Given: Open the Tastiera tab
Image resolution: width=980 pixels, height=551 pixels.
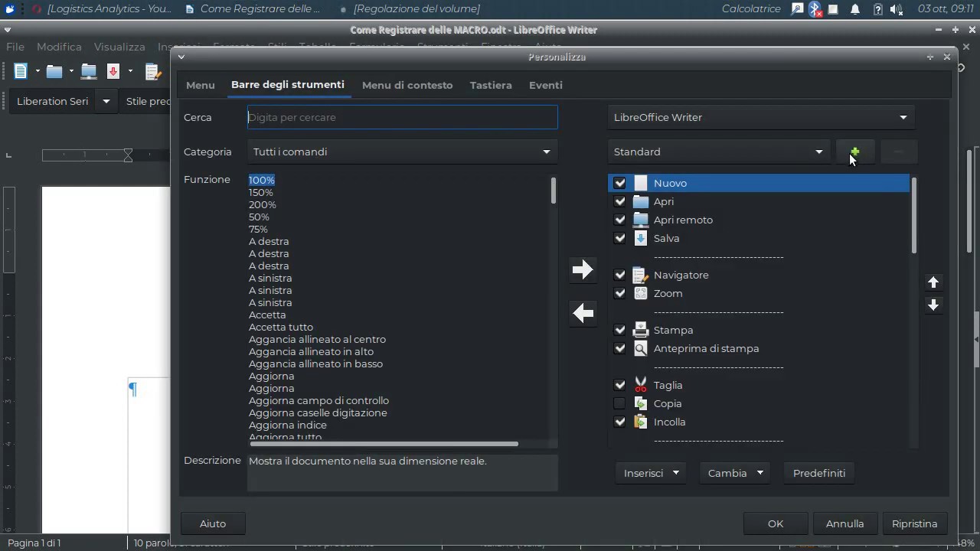Looking at the screenshot, I should [x=491, y=85].
